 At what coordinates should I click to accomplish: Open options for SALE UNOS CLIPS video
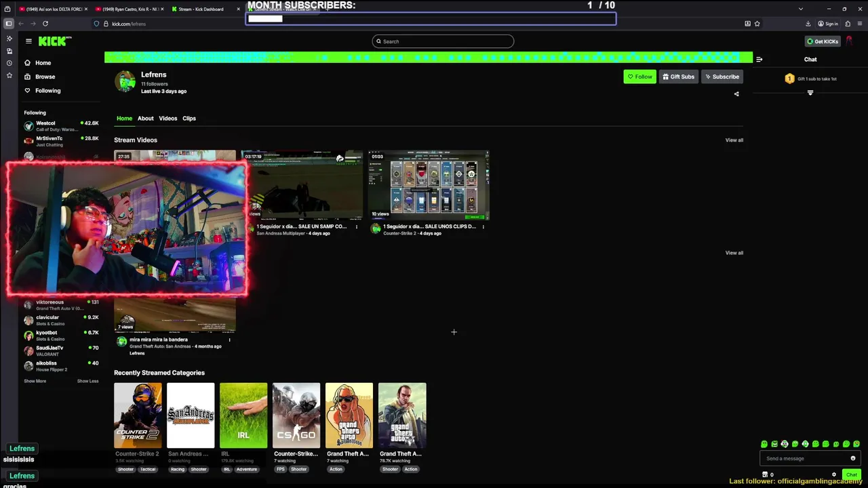484,227
